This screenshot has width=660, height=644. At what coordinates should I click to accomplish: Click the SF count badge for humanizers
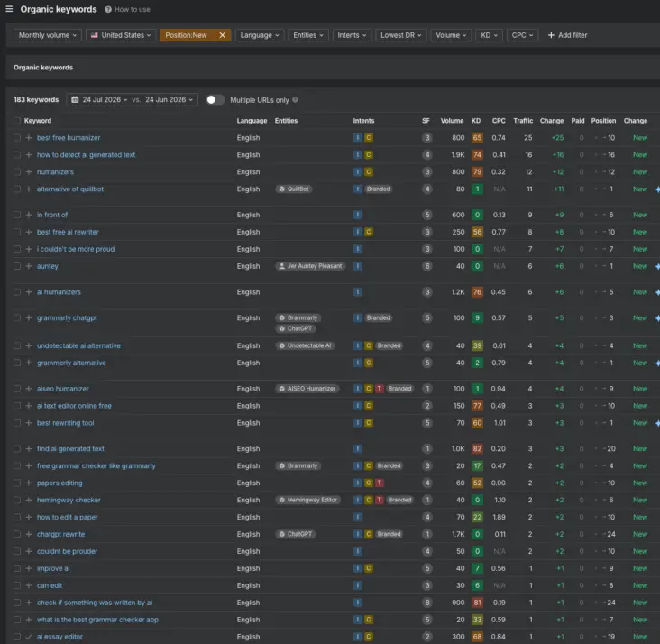[426, 172]
